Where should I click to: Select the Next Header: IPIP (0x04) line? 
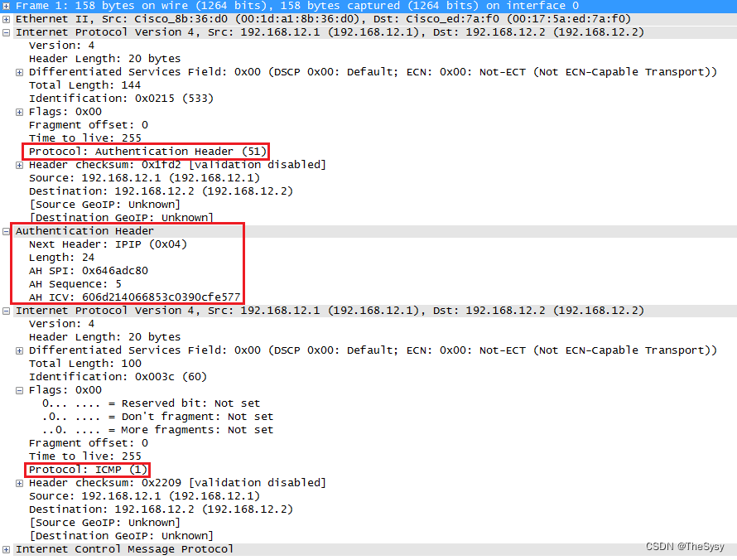[108, 244]
